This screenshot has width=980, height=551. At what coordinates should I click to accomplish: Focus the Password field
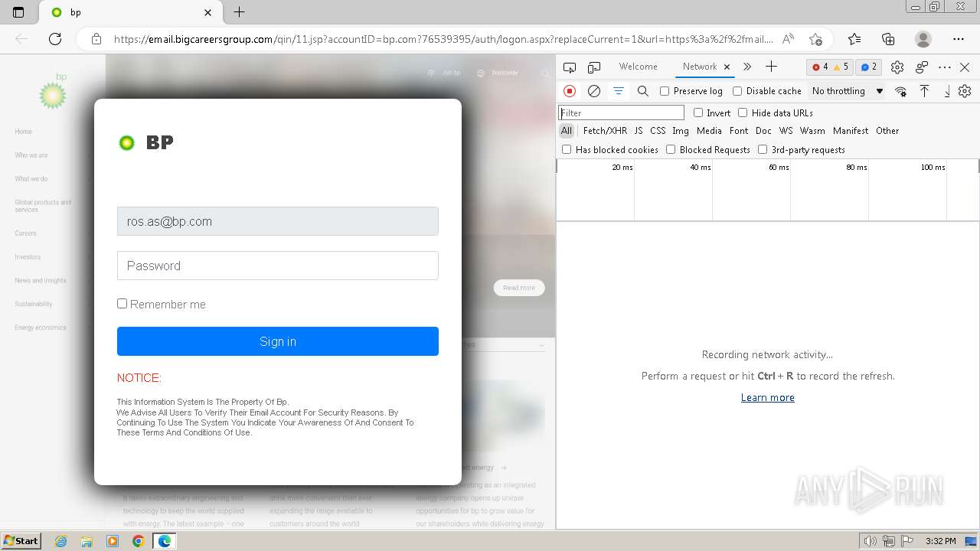[278, 266]
